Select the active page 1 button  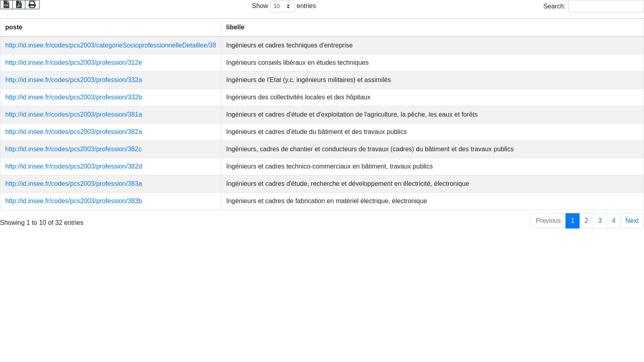[572, 221]
